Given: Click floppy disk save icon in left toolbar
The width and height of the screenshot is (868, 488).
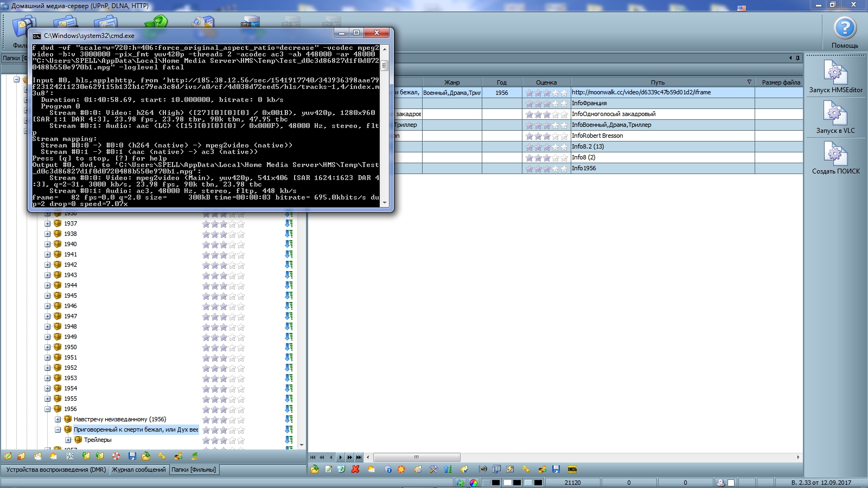Looking at the screenshot, I should (132, 456).
